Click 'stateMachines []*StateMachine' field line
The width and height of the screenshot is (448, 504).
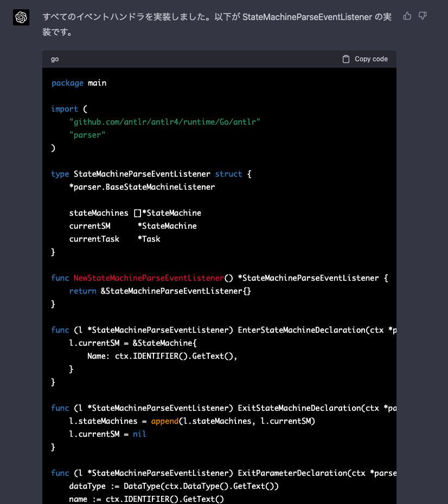(135, 213)
